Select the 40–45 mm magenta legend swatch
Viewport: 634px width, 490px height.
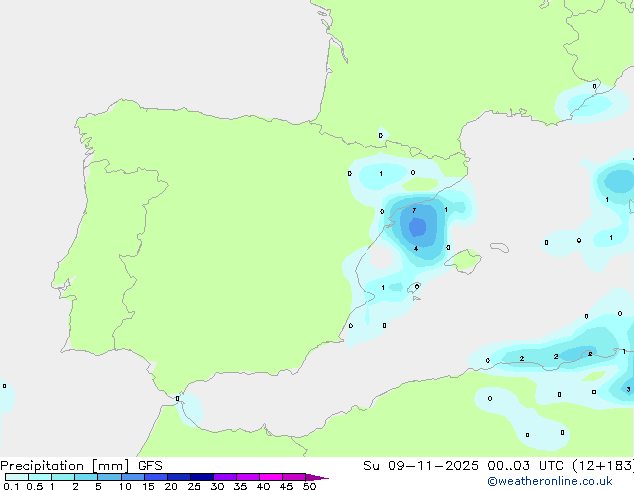coord(271,477)
